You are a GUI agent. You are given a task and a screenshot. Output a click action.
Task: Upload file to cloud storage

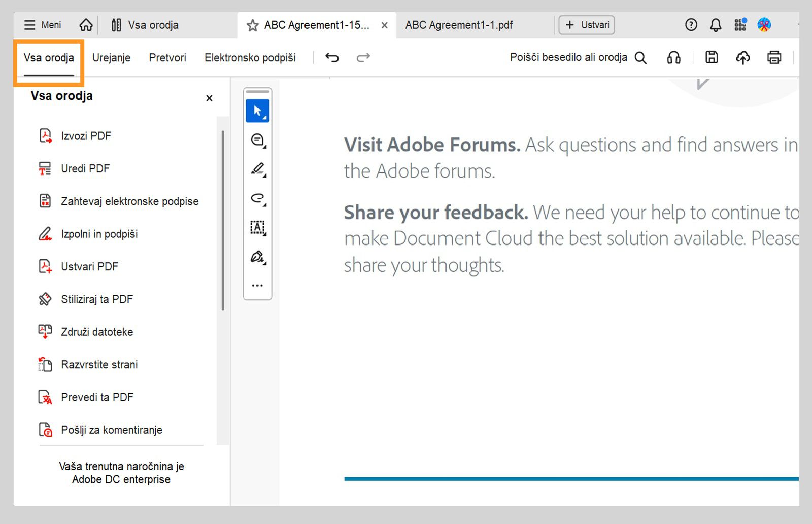743,58
